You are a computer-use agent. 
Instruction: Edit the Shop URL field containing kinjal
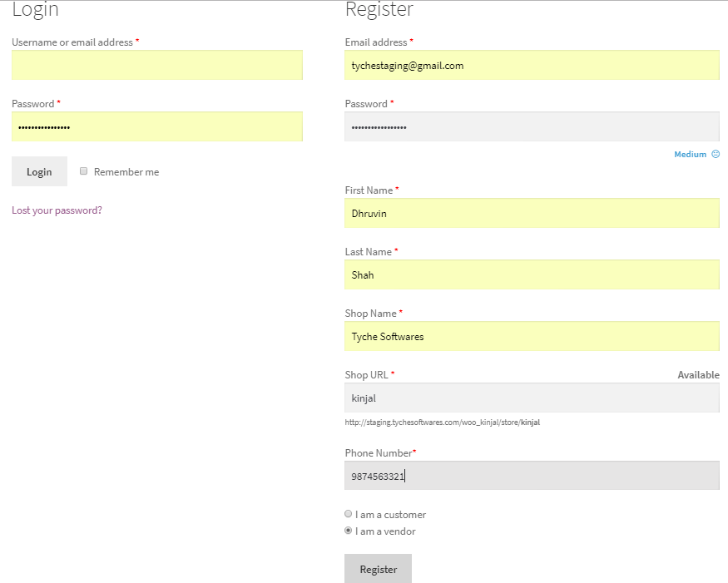532,398
